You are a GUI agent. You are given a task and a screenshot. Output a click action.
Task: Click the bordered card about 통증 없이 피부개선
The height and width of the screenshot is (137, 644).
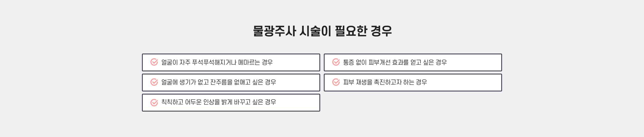(x=413, y=62)
